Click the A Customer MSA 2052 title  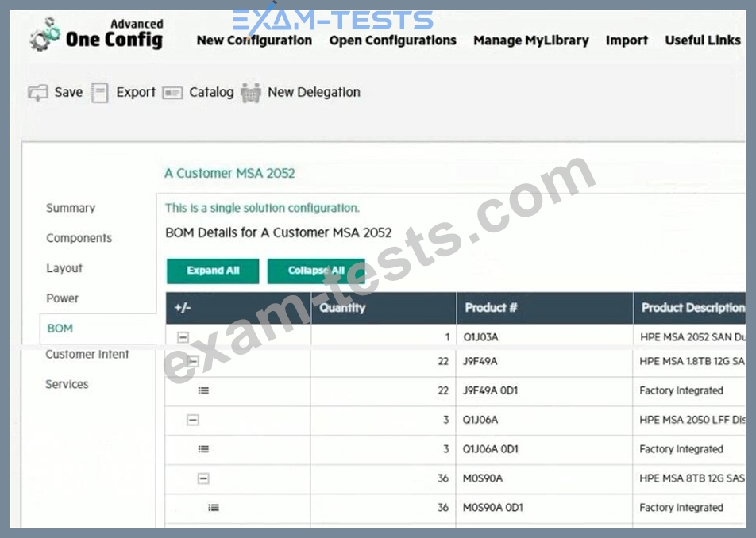(x=229, y=174)
